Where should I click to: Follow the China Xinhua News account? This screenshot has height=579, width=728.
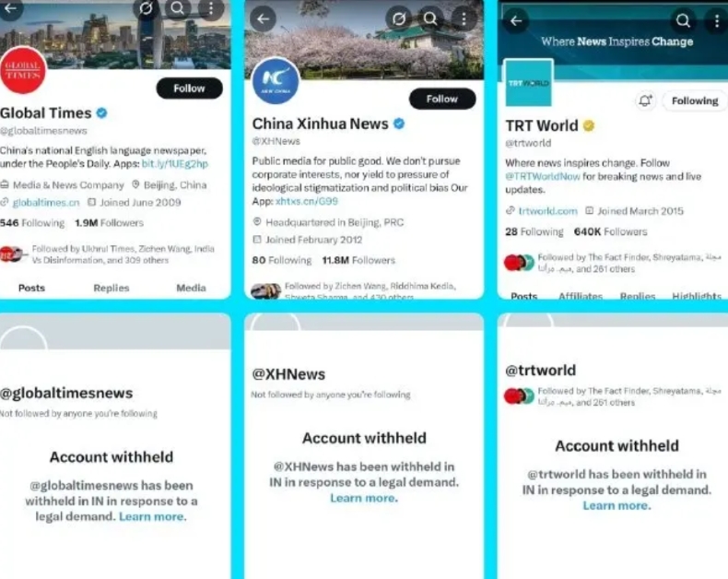[x=442, y=99]
